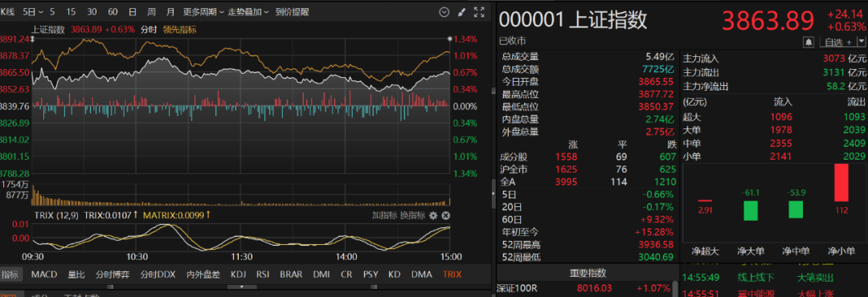This screenshot has height=297, width=868.
Task: Select the KDJ indicator tab
Action: 239,274
